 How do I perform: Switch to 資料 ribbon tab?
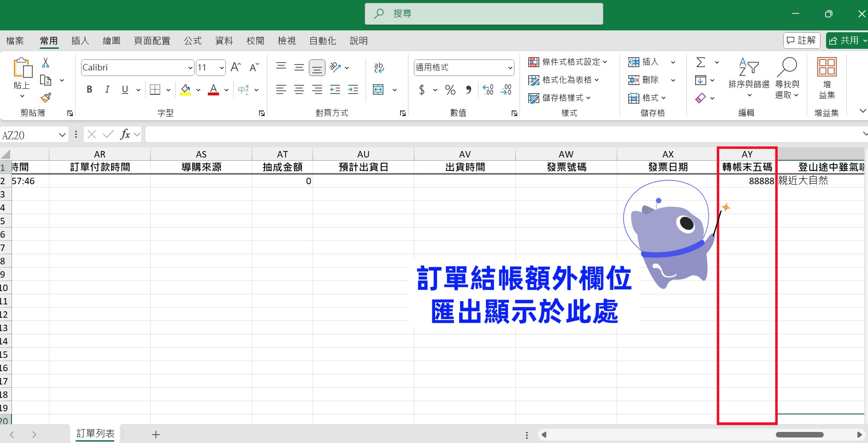click(224, 41)
